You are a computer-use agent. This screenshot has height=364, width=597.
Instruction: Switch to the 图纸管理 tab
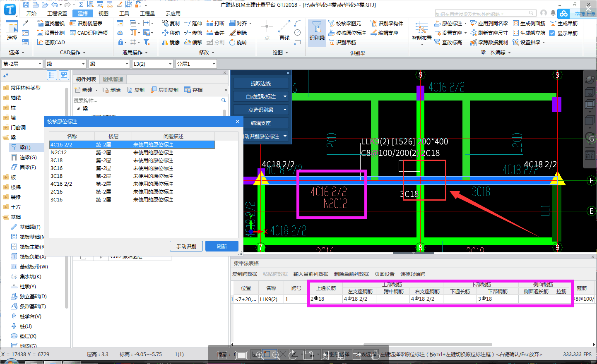(x=113, y=79)
